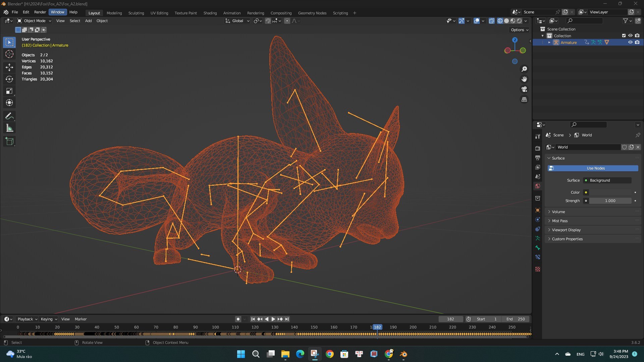This screenshot has height=362, width=644.
Task: Toggle viewport gizmos display button
Action: coord(462,21)
